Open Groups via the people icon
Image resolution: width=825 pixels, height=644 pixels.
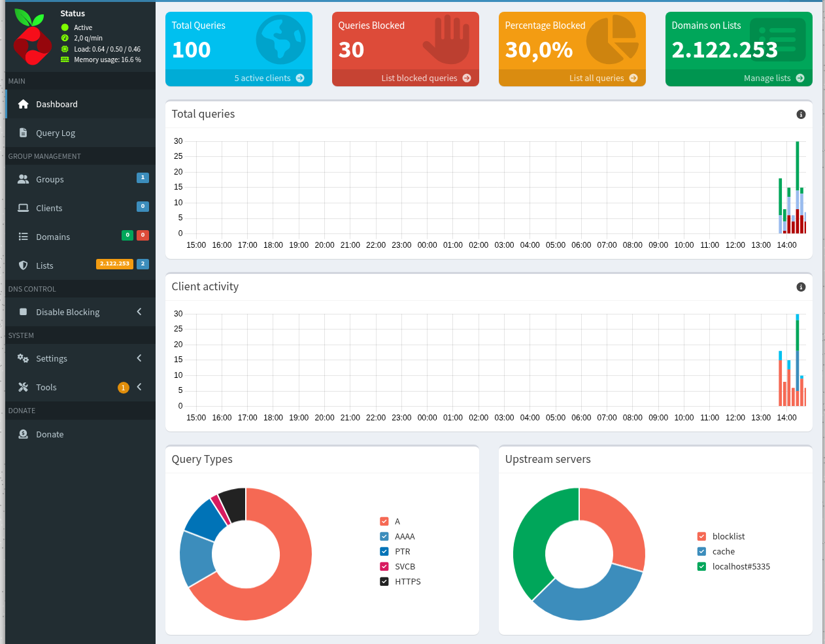23,178
